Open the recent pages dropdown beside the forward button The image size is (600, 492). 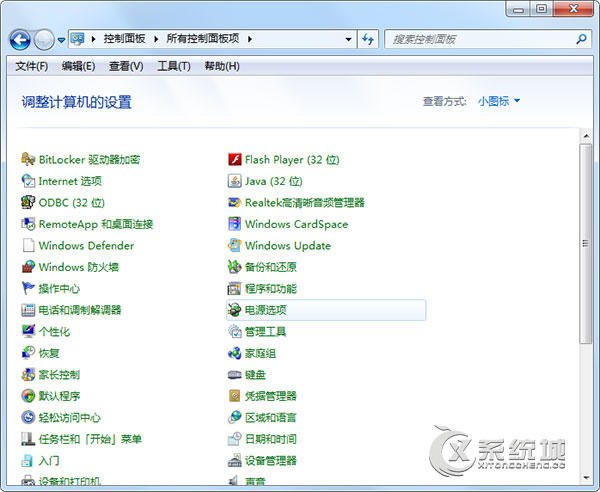(x=62, y=40)
